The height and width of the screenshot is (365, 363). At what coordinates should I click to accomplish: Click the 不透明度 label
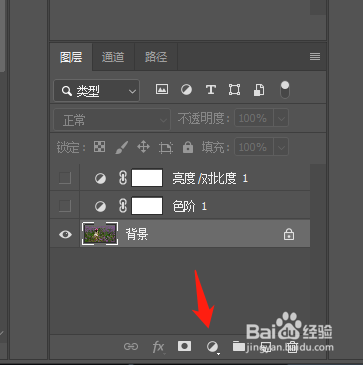point(204,118)
